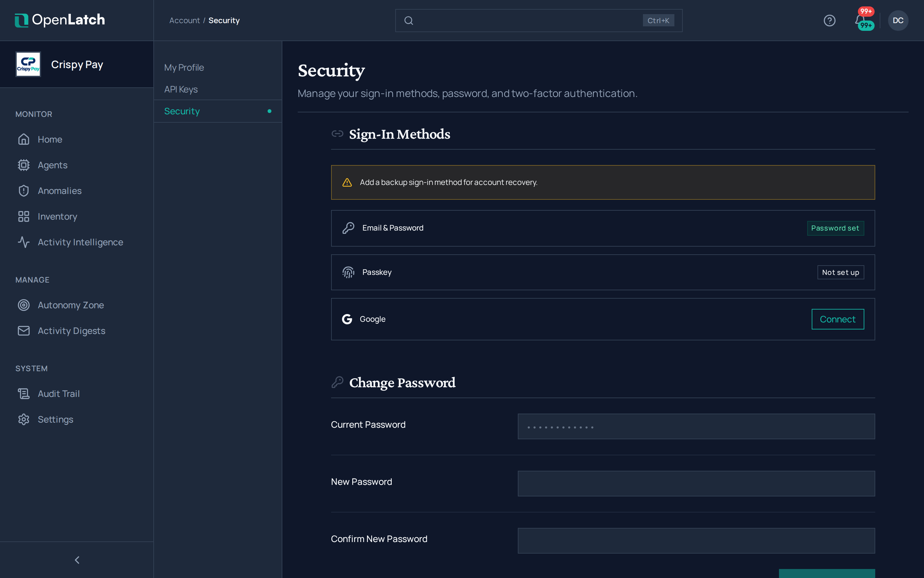Image resolution: width=924 pixels, height=578 pixels.
Task: Click the Passkey row label
Action: pos(377,272)
